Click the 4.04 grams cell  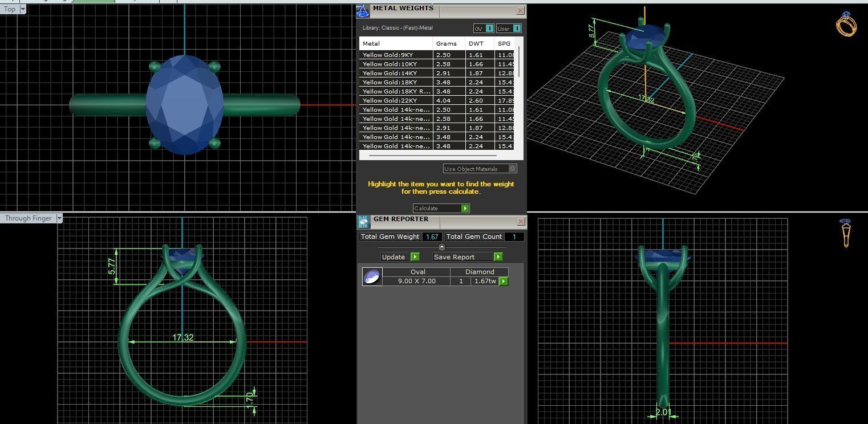coord(449,100)
